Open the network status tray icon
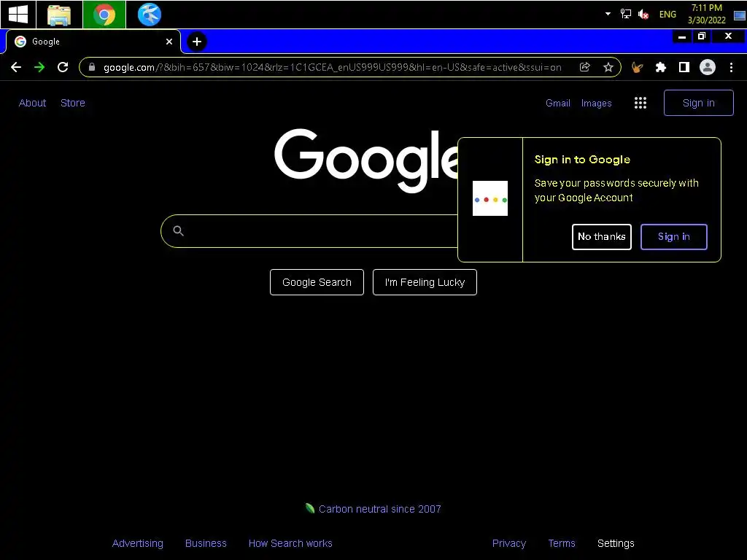This screenshot has height=560, width=747. coord(625,14)
